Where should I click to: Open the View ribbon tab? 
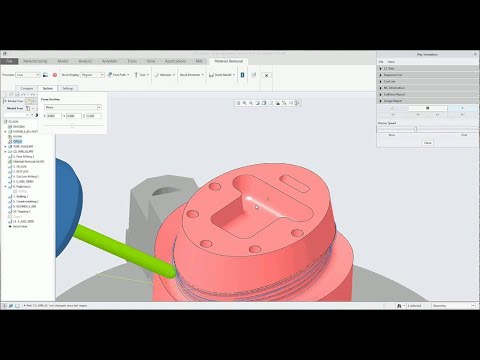tap(151, 61)
